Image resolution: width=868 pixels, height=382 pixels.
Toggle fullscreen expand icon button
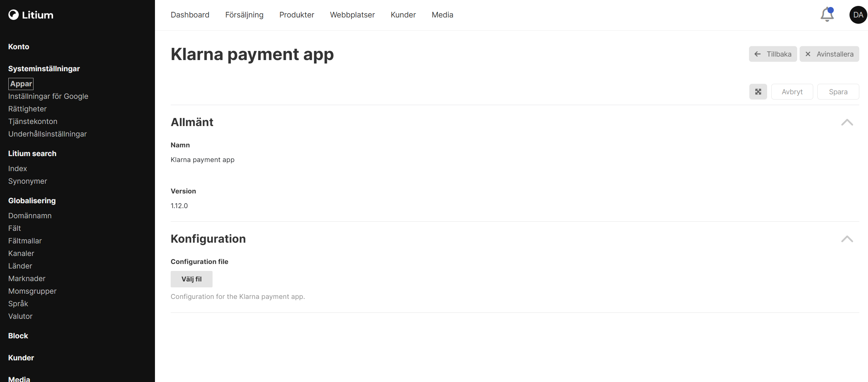(758, 92)
